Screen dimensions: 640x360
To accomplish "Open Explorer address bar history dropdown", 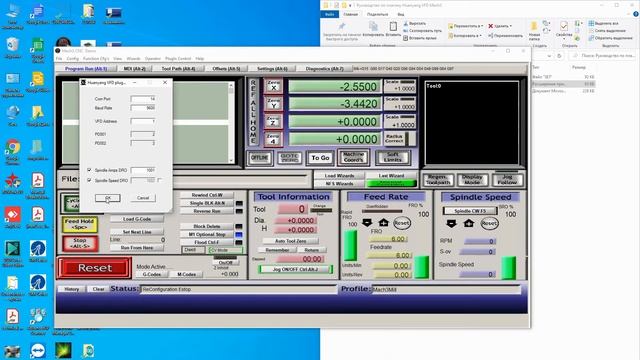I will click(549, 56).
